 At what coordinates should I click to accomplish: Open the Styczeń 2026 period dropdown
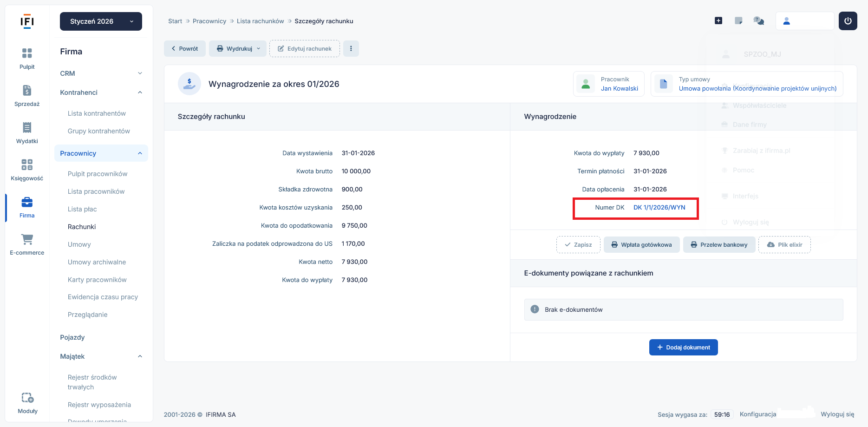click(x=101, y=21)
